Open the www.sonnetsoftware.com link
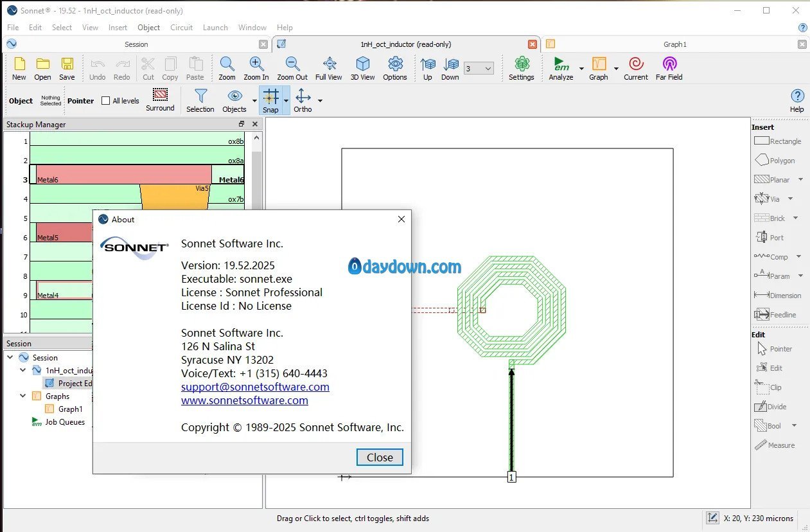 pos(245,400)
